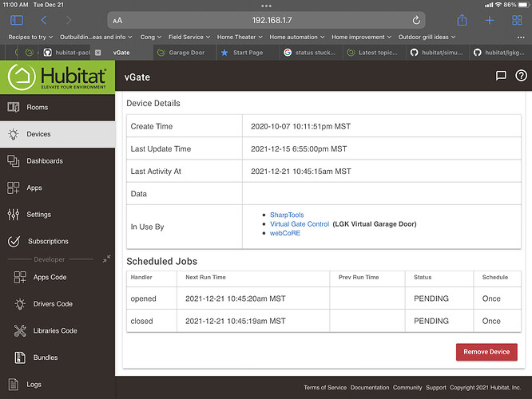Click the Bundles archive icon
This screenshot has width=532, height=399.
(20, 358)
